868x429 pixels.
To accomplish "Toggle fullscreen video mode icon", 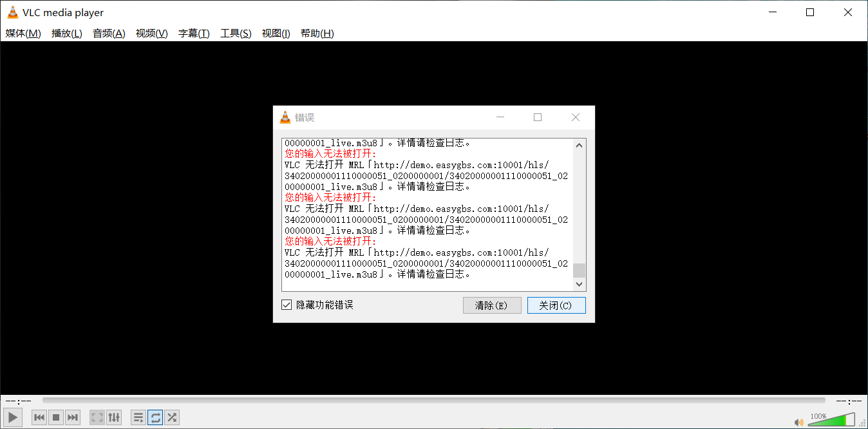I will (x=97, y=417).
